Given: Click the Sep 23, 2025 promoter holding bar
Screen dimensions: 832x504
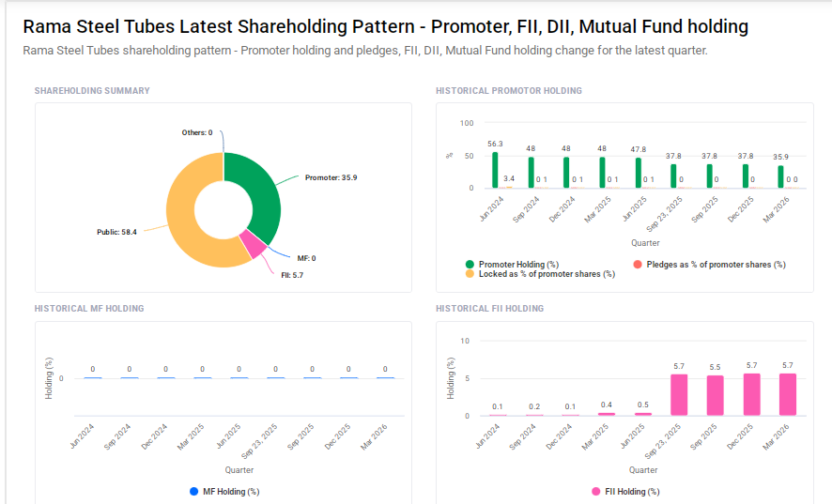Looking at the screenshot, I should (673, 176).
